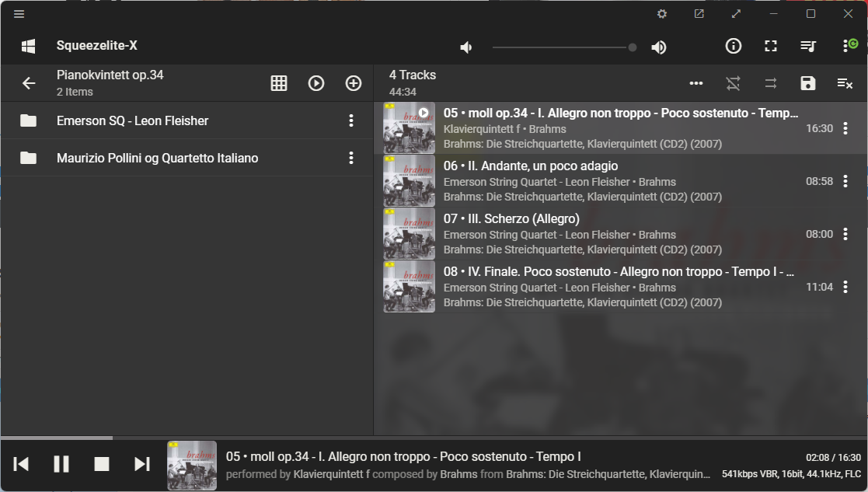Click cover art for III. Scherzo track
This screenshot has width=868, height=492.
coord(409,233)
